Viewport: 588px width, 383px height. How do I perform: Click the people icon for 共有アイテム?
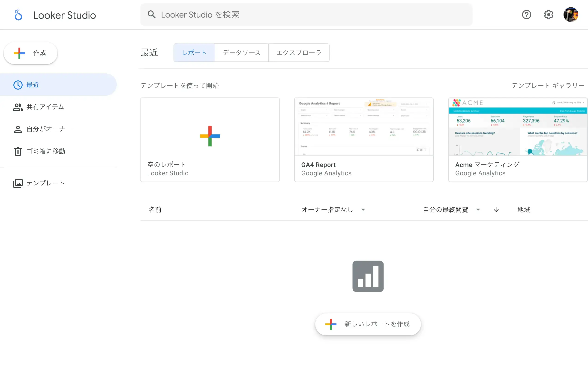point(18,107)
